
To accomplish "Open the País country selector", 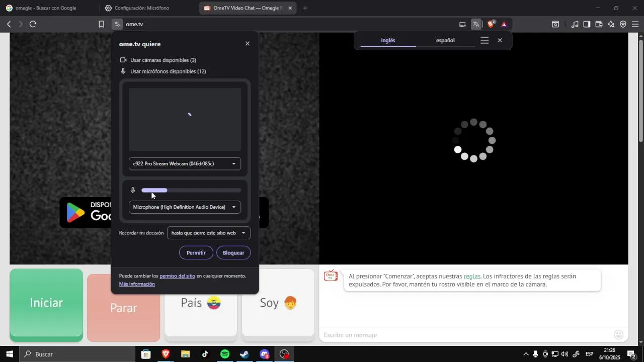I will [201, 303].
